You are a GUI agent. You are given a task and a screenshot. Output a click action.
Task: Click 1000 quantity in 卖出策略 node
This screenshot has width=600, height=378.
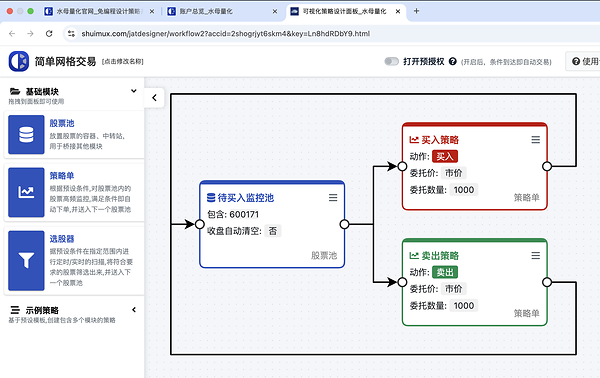[463, 306]
